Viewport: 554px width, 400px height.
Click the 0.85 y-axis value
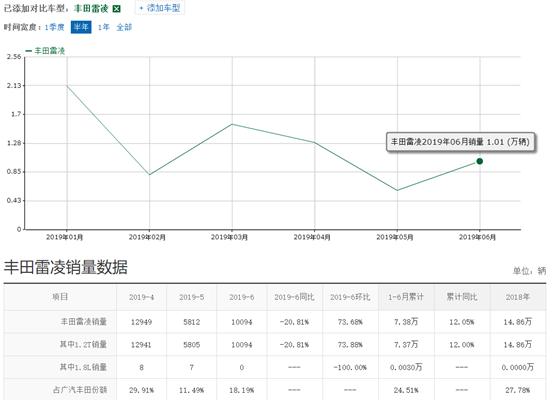tap(14, 172)
